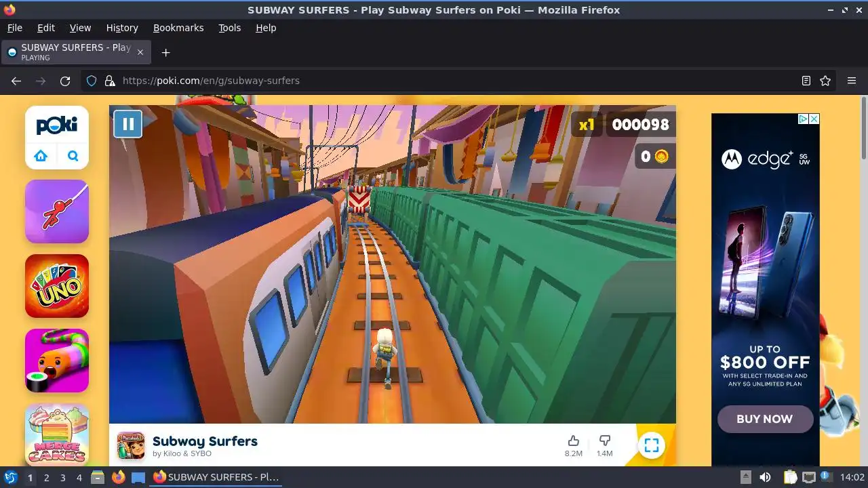Open the UNO game thumbnail
Viewport: 868px width, 488px height.
[x=57, y=286]
